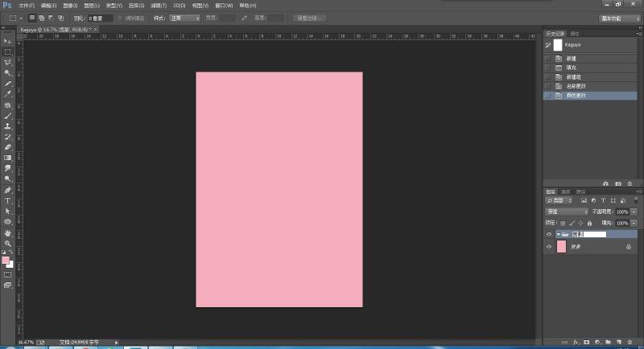The height and width of the screenshot is (349, 644).
Task: Select the 名称更改 history state
Action: 591,86
